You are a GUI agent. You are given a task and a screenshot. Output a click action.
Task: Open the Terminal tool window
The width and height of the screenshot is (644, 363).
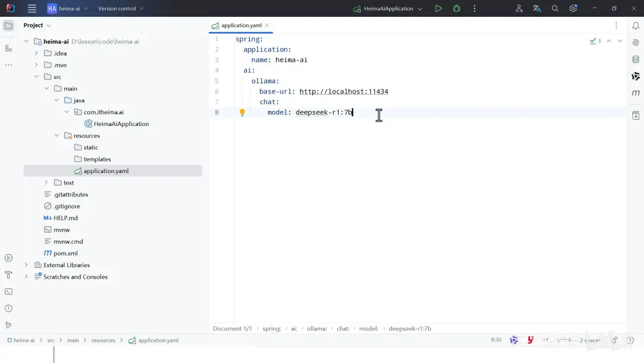pyautogui.click(x=9, y=292)
